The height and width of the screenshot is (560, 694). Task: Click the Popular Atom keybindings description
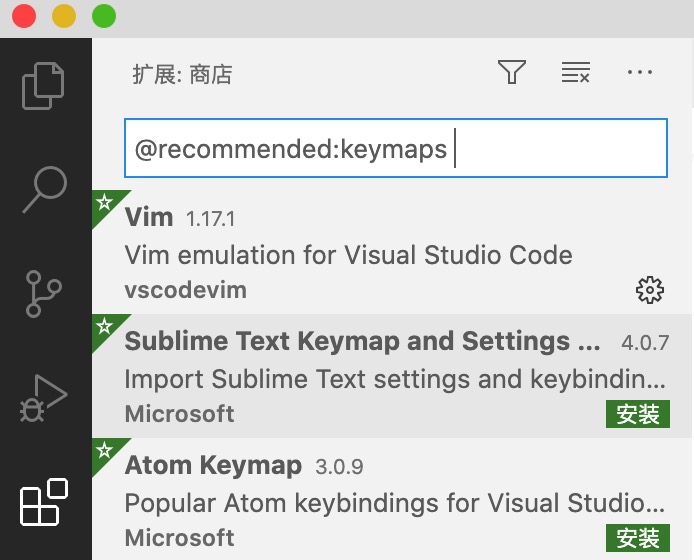[395, 503]
